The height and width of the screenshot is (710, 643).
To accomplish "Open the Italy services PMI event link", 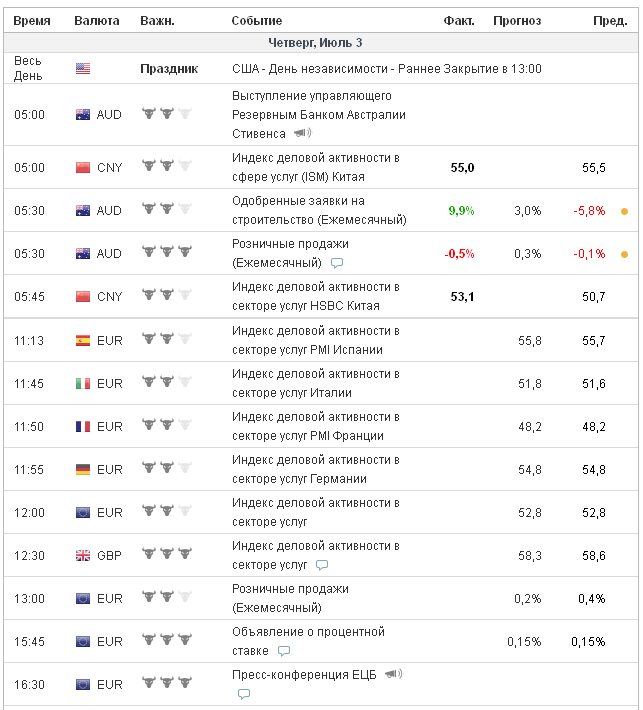I will click(315, 383).
